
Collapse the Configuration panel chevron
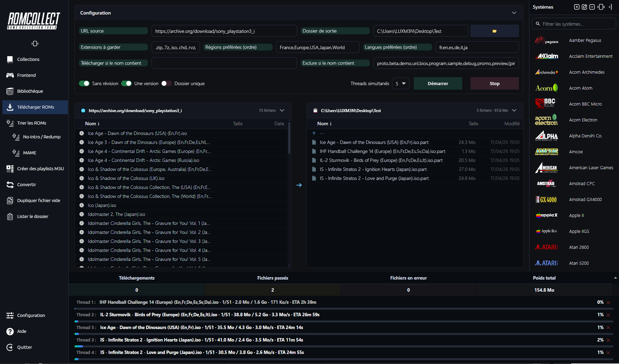tap(514, 13)
